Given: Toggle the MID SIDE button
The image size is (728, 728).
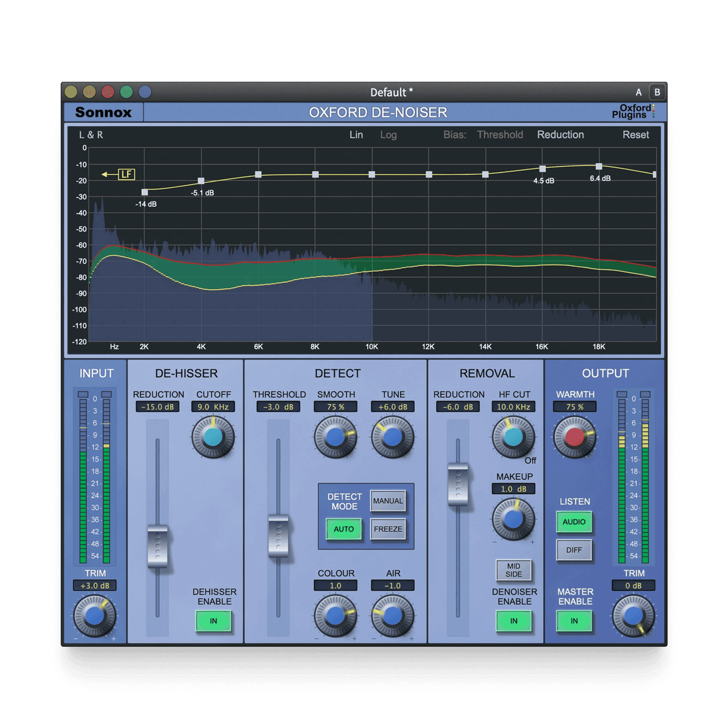Looking at the screenshot, I should (514, 570).
